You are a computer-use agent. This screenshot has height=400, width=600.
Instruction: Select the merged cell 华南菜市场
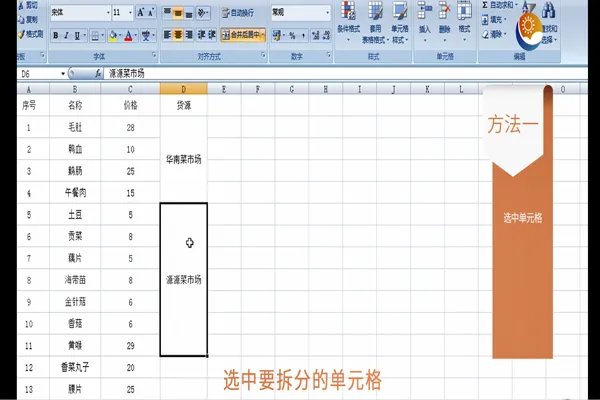184,159
